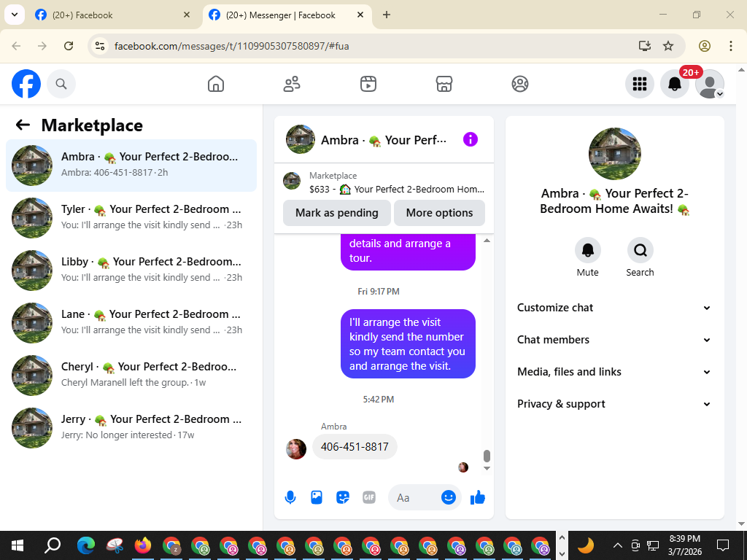Click the Mark as pending button

click(x=337, y=213)
